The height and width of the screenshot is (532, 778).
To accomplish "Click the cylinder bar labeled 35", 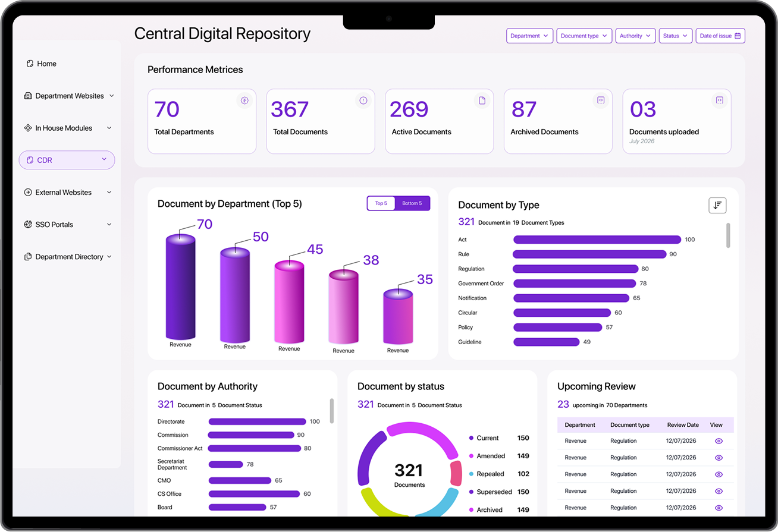I will click(398, 316).
